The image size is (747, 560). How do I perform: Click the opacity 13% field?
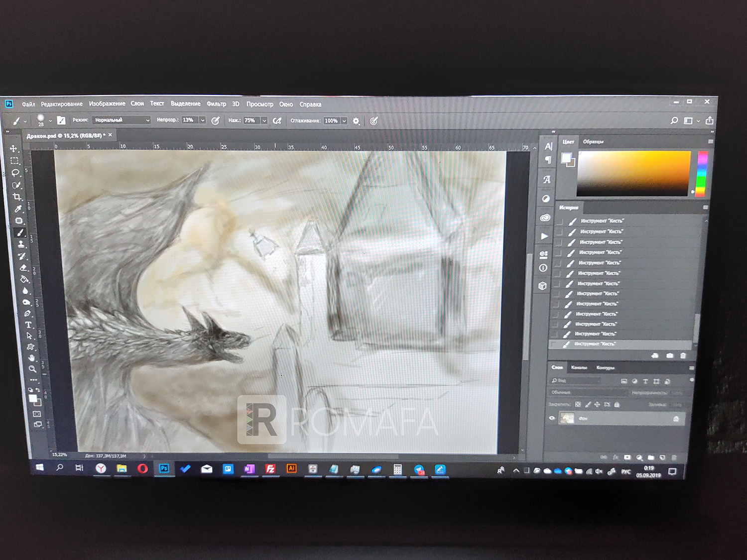190,120
